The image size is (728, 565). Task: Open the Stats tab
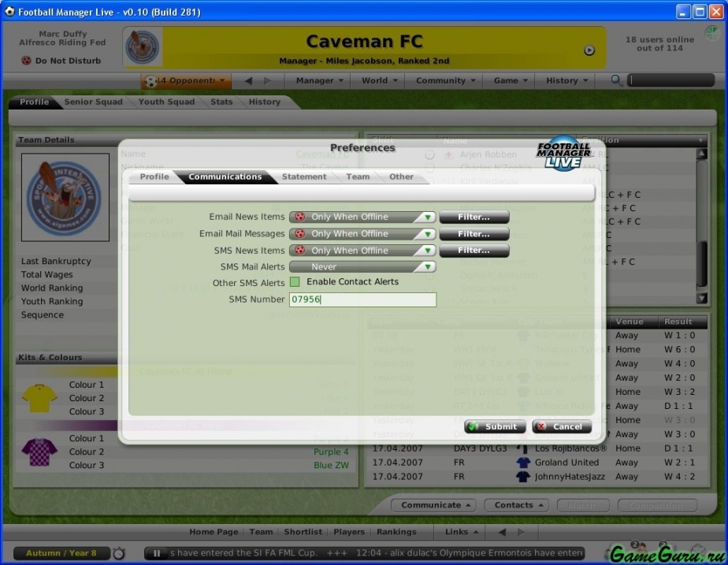(221, 102)
